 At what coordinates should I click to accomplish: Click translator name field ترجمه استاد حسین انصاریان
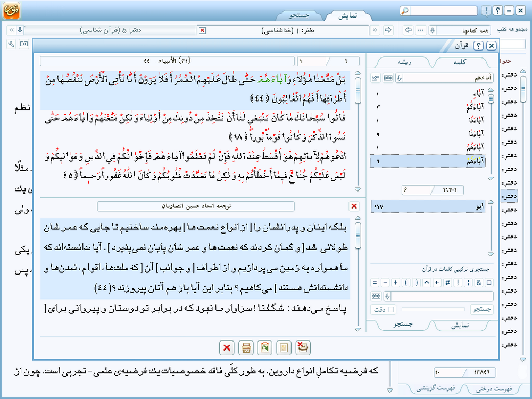(x=196, y=206)
